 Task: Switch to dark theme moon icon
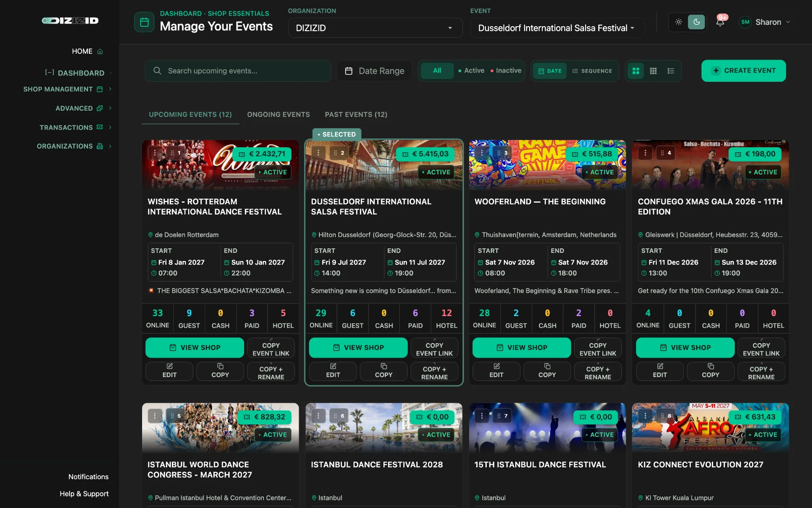(x=697, y=22)
